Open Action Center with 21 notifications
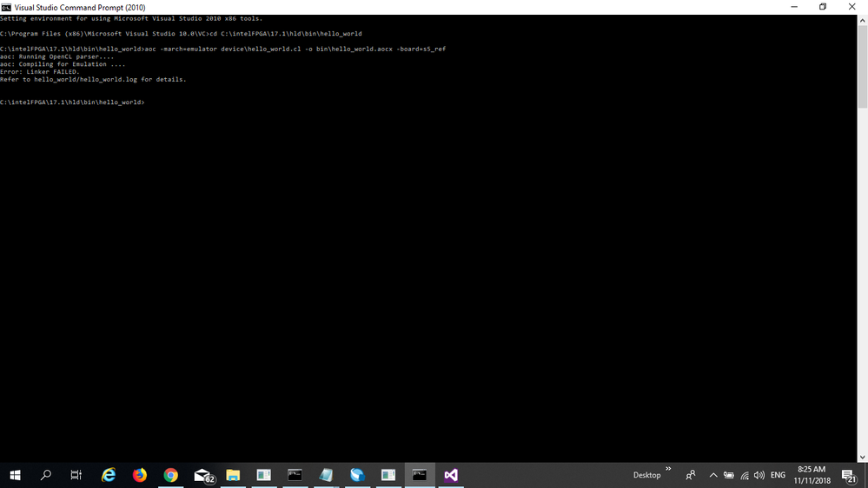 click(849, 476)
